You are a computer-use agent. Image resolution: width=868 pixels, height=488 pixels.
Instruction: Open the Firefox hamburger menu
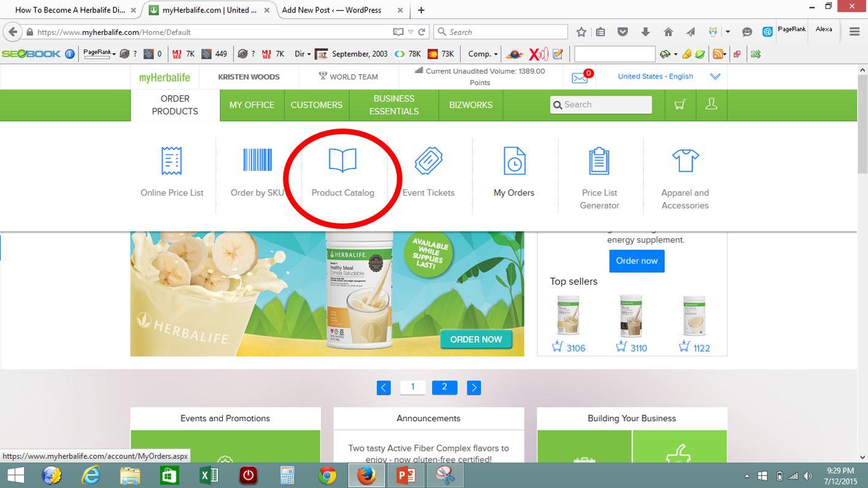pos(855,32)
